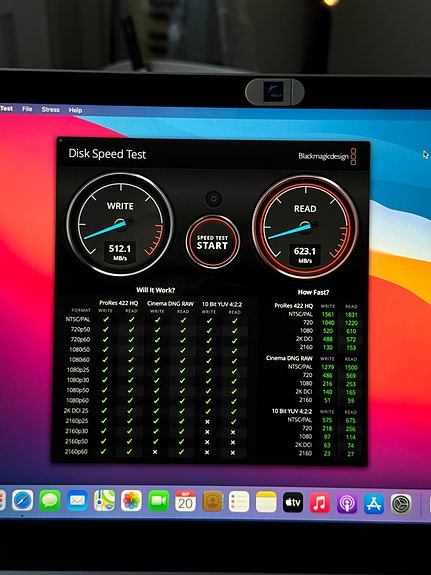Open the settings gear above the Start button

[213, 199]
